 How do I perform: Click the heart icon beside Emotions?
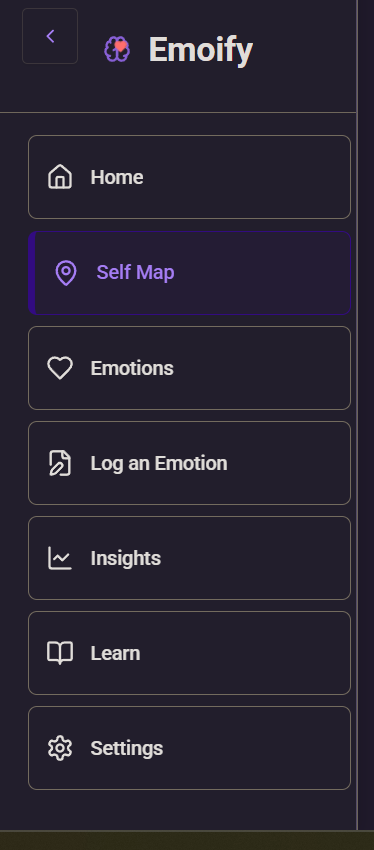pyautogui.click(x=60, y=368)
